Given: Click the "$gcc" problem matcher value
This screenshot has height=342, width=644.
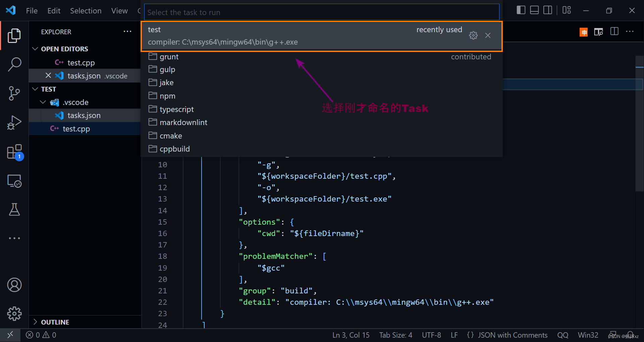Looking at the screenshot, I should [271, 268].
